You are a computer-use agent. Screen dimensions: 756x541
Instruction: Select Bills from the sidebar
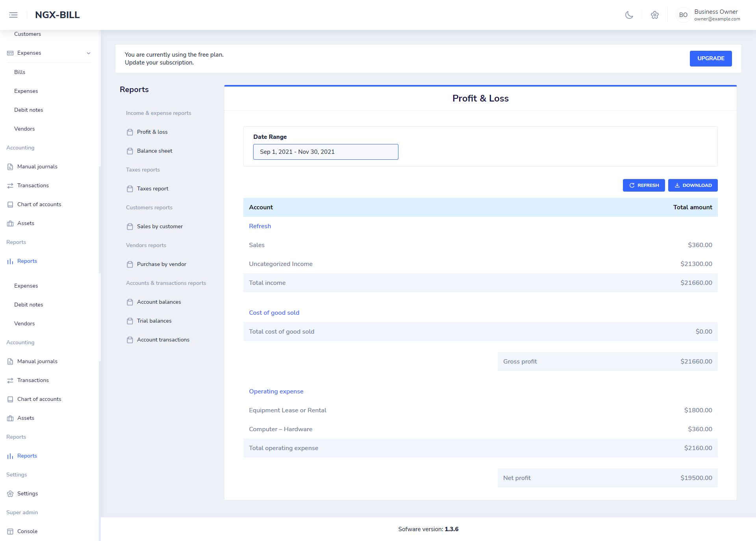[20, 72]
